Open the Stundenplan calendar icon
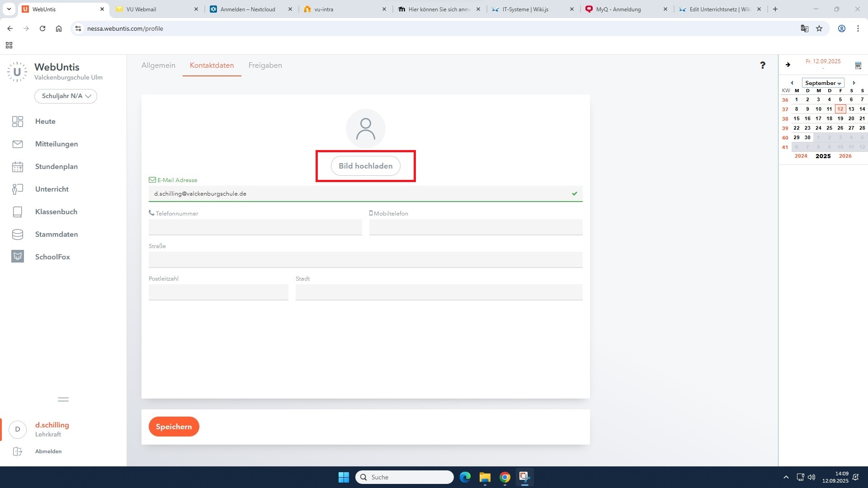 (18, 167)
